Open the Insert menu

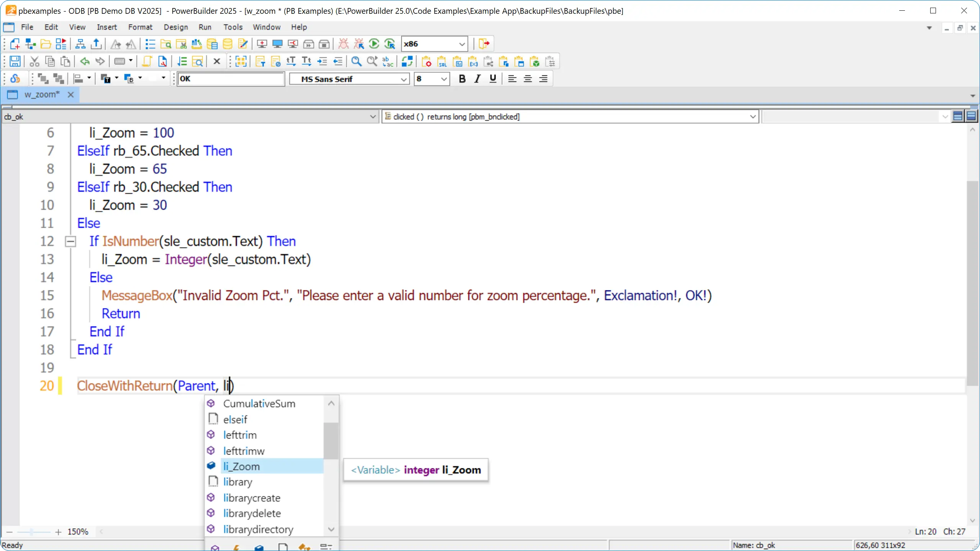point(107,27)
